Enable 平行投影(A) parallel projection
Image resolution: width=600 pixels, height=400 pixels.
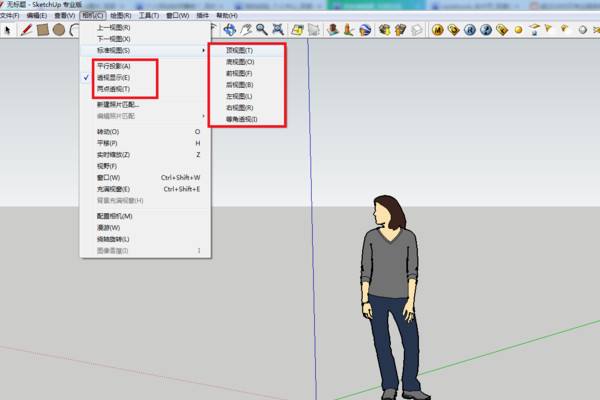pyautogui.click(x=114, y=66)
